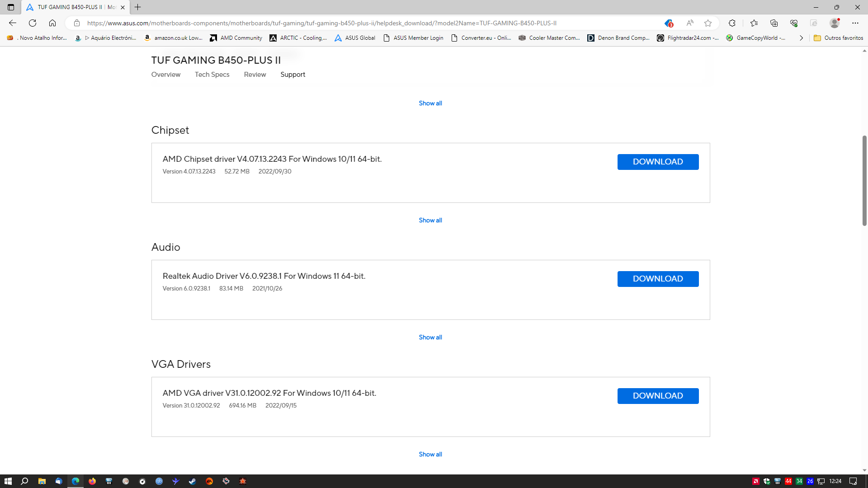This screenshot has height=488, width=868.
Task: Open the Favorites list icon
Action: (x=754, y=23)
